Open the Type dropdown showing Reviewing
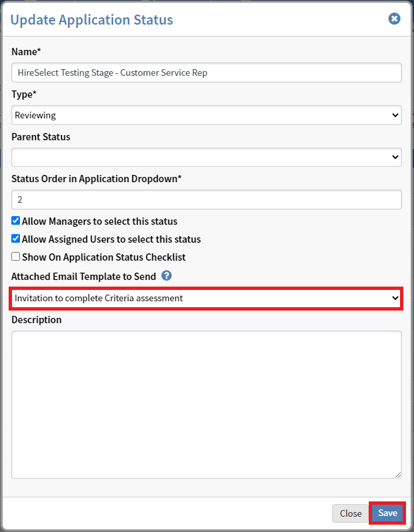The width and height of the screenshot is (414, 532). [x=206, y=115]
